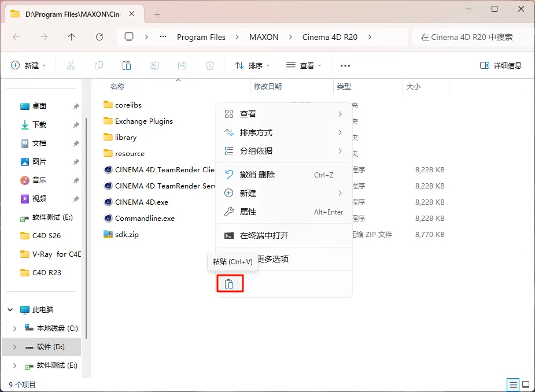
Task: Open the 排序 sort dropdown in toolbar
Action: click(252, 65)
